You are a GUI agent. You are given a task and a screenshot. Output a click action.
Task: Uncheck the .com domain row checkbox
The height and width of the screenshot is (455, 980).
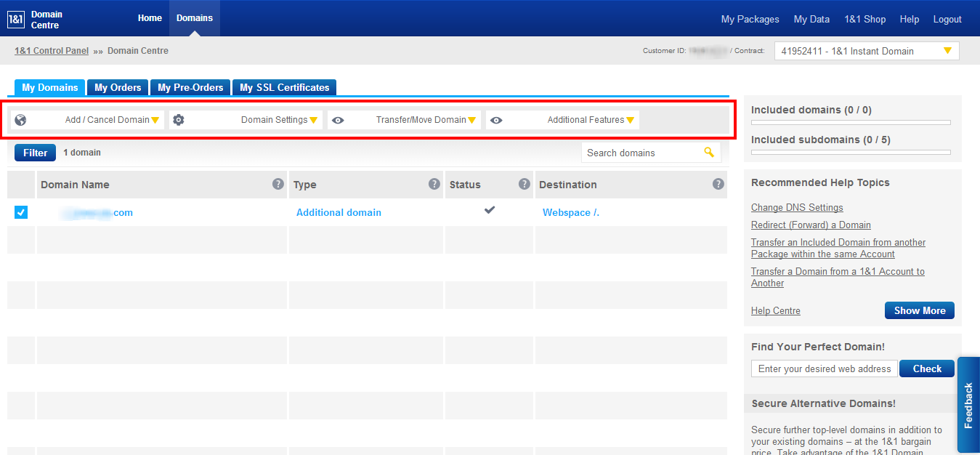point(21,212)
